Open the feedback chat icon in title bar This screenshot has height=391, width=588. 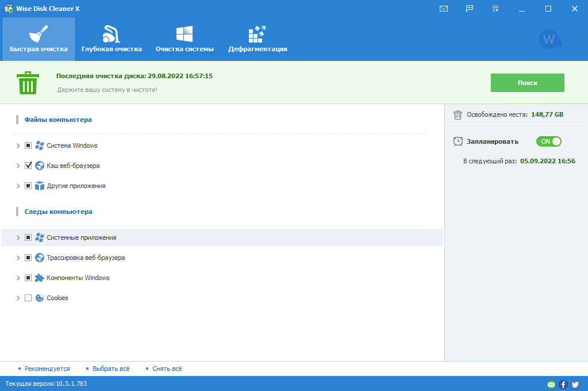coord(470,9)
